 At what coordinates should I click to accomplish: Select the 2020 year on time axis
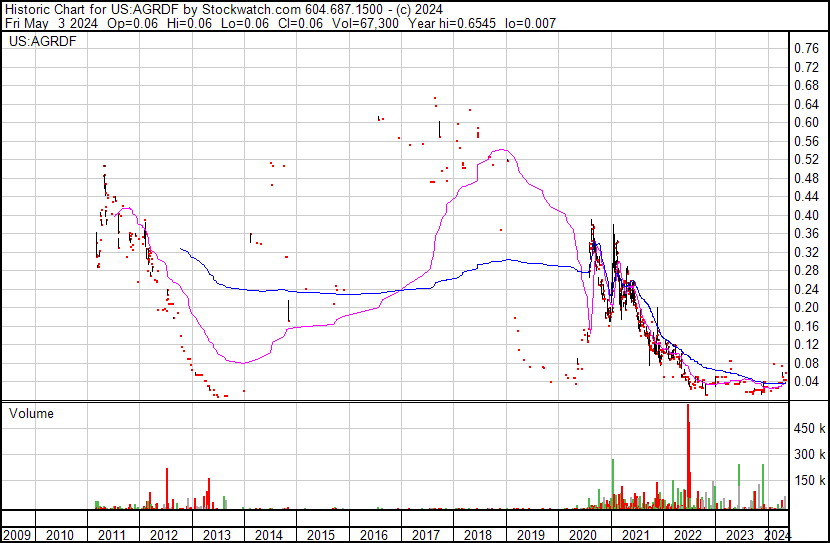click(x=583, y=536)
